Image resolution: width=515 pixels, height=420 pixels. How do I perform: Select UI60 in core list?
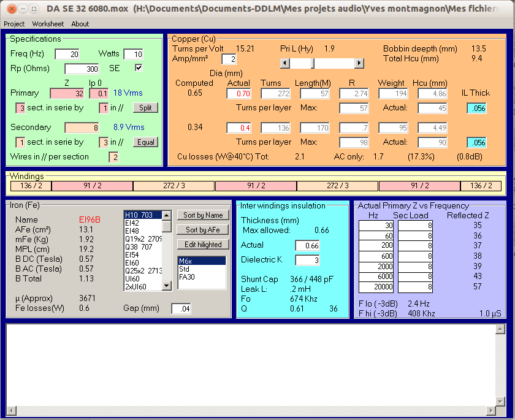coord(143,279)
